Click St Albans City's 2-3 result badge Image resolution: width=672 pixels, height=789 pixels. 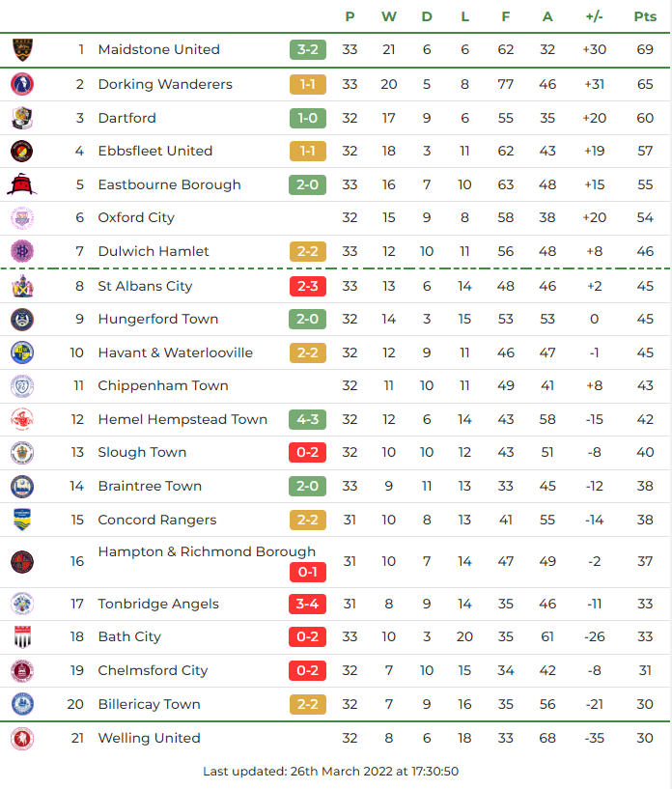[x=307, y=286]
